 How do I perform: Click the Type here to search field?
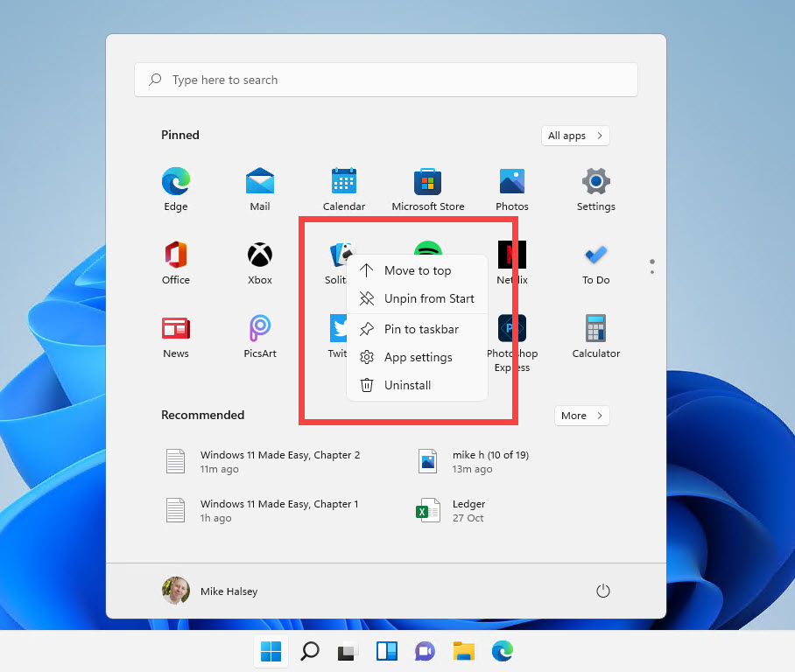tap(385, 80)
